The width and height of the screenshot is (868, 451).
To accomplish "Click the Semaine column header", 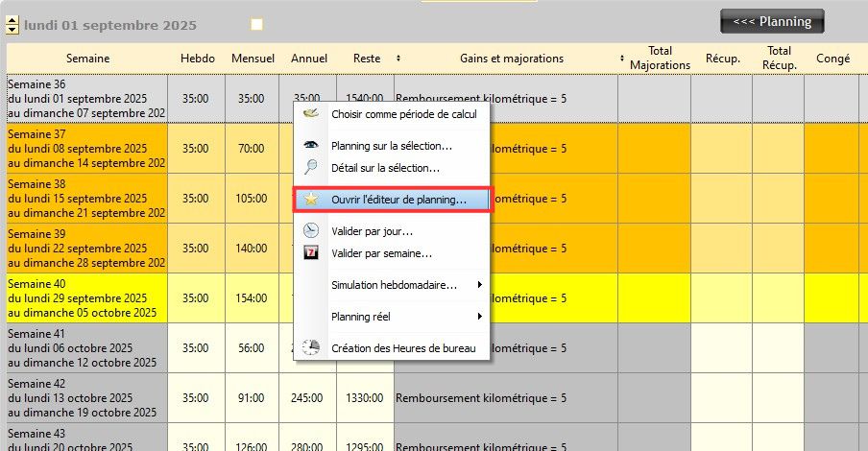I will tap(87, 59).
